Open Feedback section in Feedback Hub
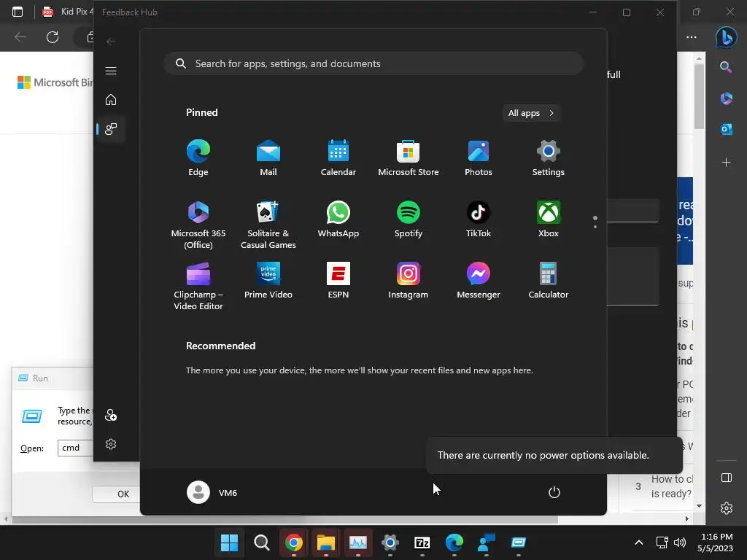Image resolution: width=747 pixels, height=560 pixels. 111,128
